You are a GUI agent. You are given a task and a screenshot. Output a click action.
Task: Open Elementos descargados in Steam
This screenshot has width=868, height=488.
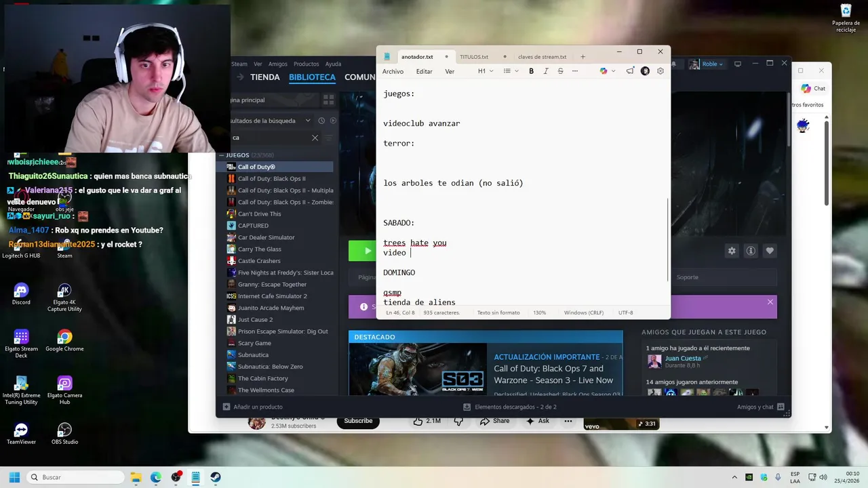[x=510, y=407]
